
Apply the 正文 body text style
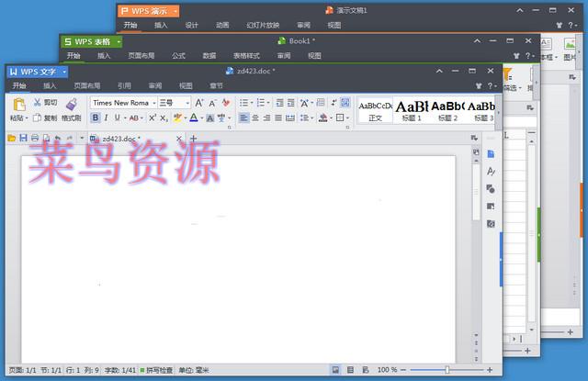[x=375, y=110]
